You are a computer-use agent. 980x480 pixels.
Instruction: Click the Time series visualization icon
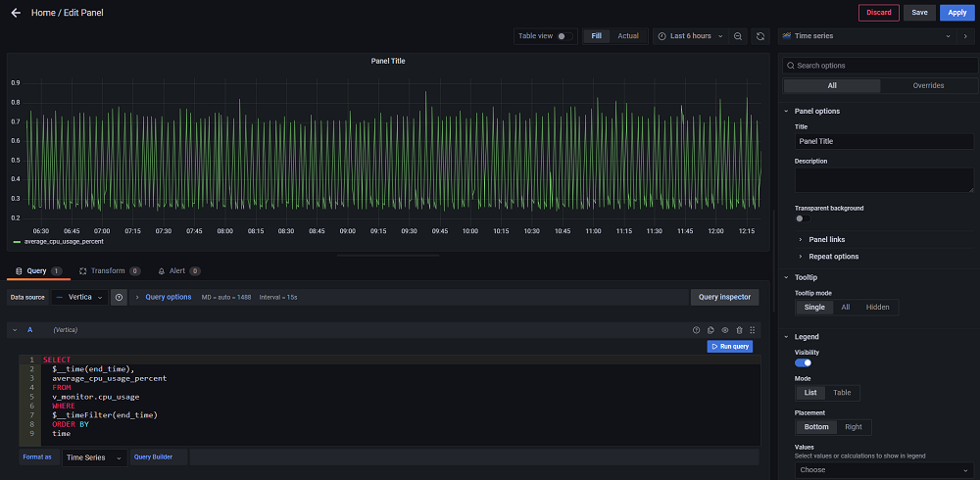click(787, 36)
